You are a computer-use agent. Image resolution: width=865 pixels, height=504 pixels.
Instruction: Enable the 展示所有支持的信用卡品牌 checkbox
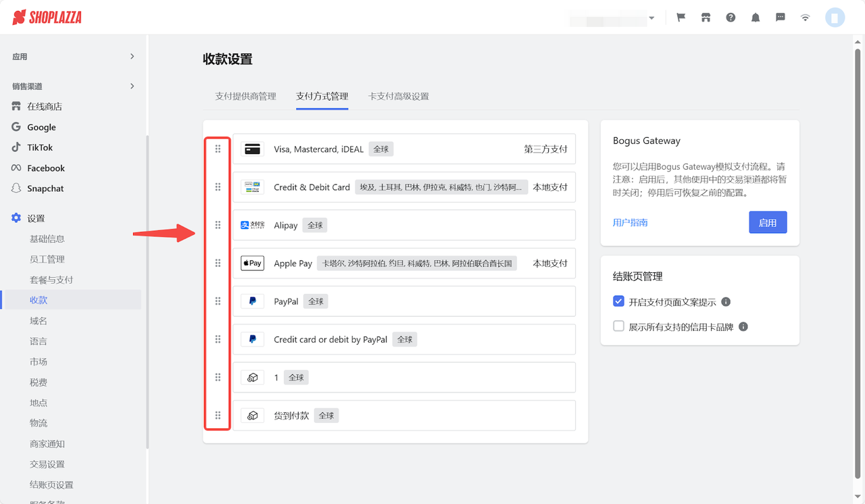618,326
